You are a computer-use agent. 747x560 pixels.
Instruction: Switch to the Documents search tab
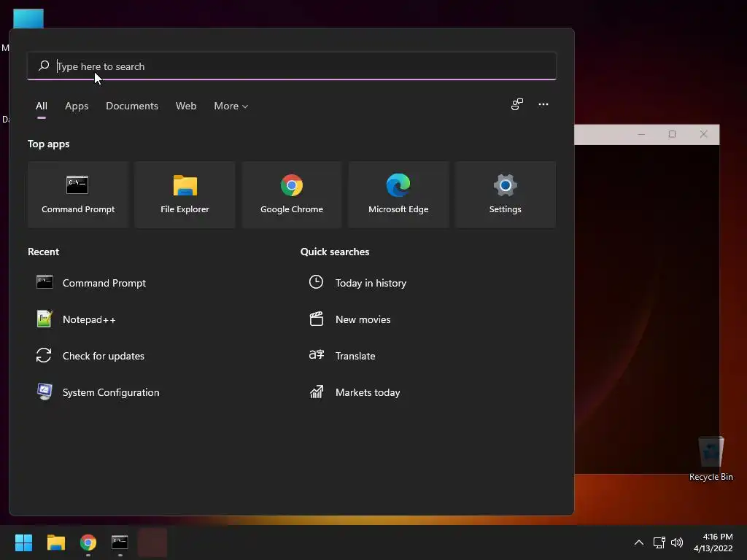pyautogui.click(x=132, y=106)
